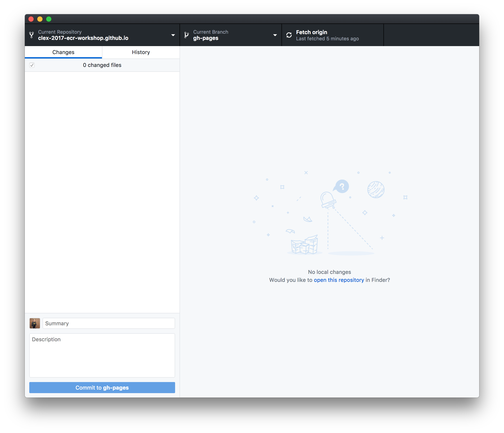Click the red close window button
This screenshot has width=504, height=433.
click(x=31, y=19)
